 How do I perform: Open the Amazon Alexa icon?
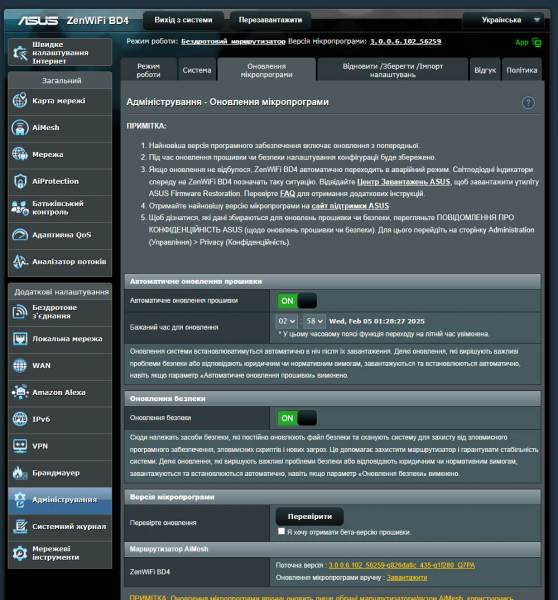point(20,392)
